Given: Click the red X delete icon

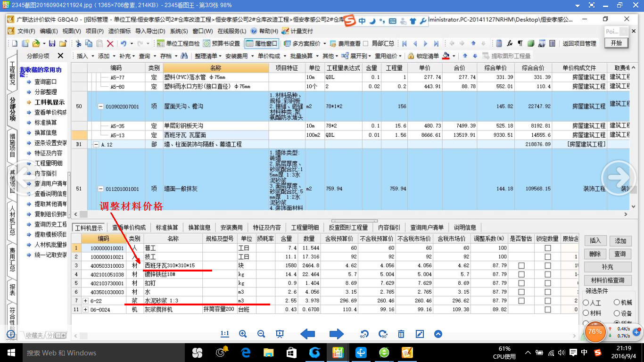Looking at the screenshot, I should click(110, 43).
